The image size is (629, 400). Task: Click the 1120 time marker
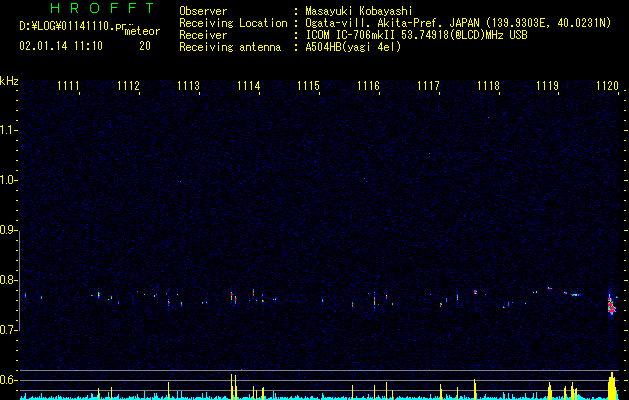pos(607,86)
